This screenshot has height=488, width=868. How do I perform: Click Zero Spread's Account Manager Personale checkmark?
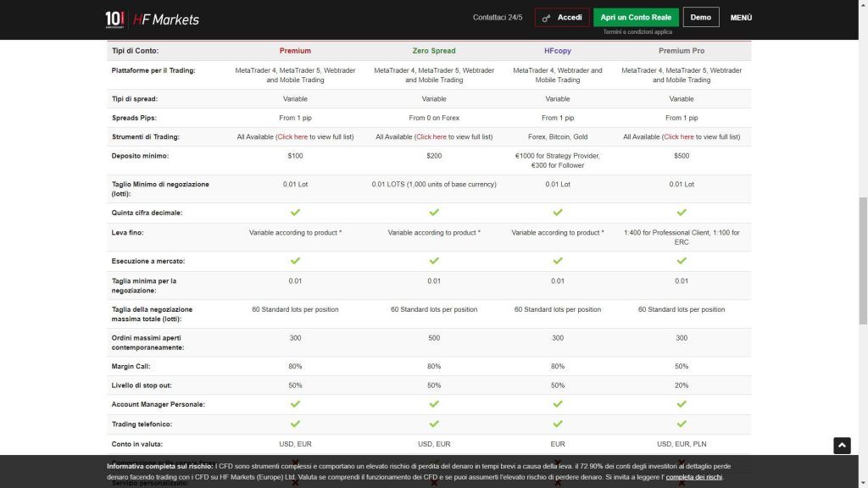coord(434,404)
